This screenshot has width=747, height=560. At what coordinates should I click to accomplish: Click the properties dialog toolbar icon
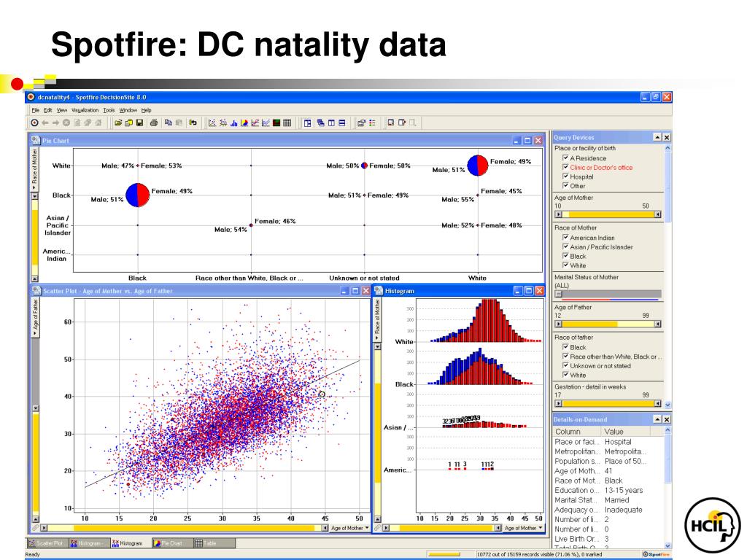pos(361,122)
